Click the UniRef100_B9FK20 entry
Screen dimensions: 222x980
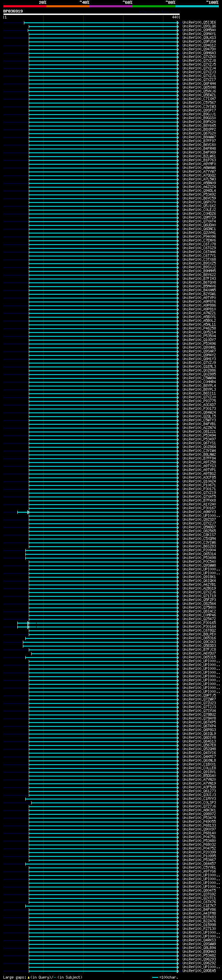coord(199,122)
